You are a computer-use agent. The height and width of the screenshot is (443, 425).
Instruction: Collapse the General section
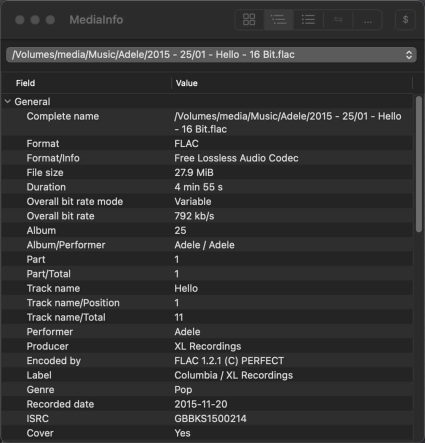tap(8, 101)
